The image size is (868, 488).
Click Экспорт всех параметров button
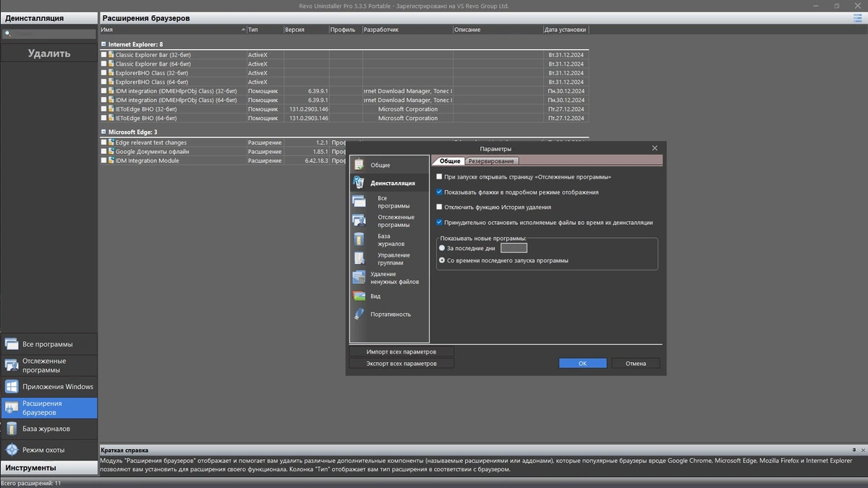401,364
